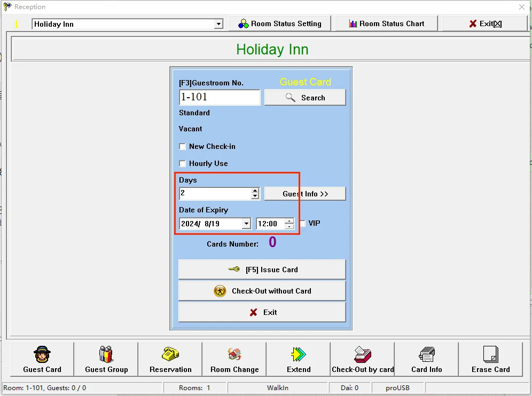Open Room Status Chart
532x396 pixels.
coord(386,23)
